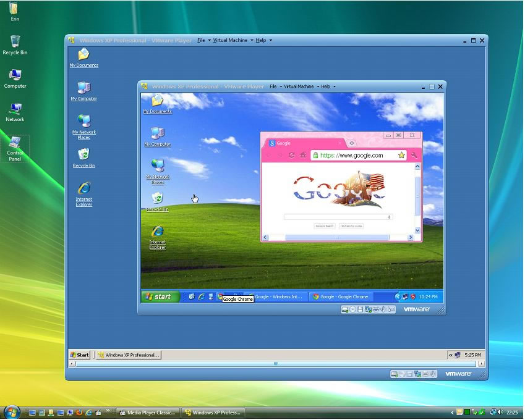Click the Google Chrome quick launch icon
Screen dimensions: 525x420
[220, 297]
